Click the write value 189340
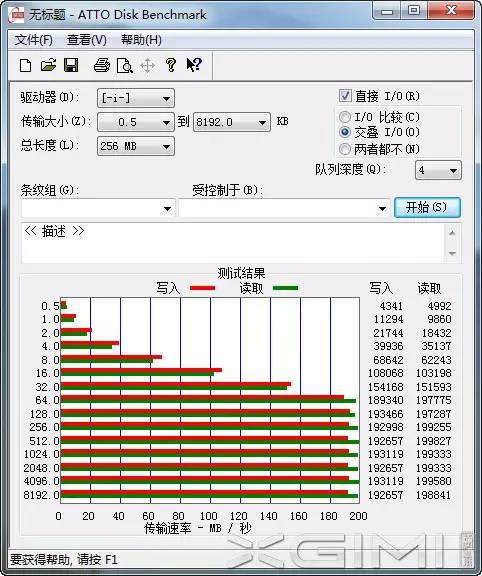This screenshot has width=482, height=576. (x=385, y=400)
